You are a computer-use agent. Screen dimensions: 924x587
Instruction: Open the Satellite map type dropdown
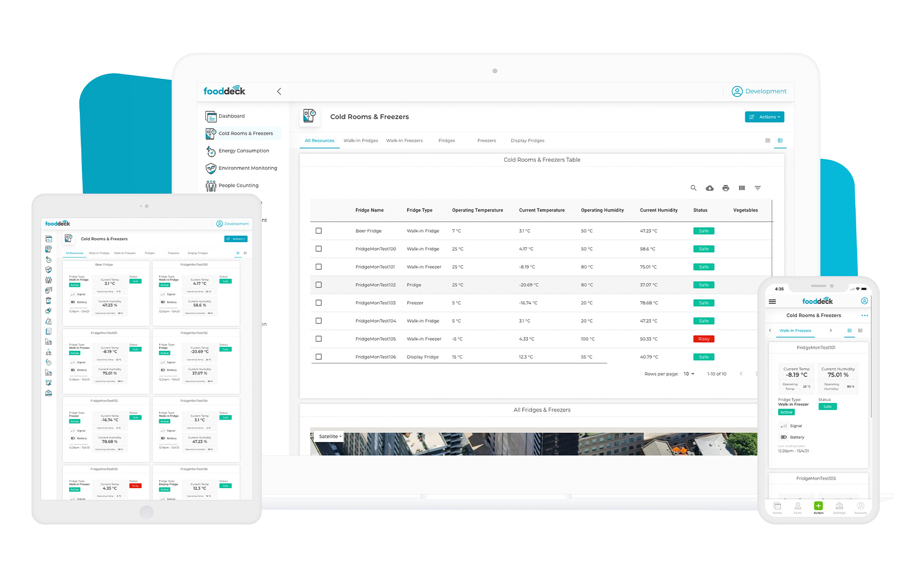(x=330, y=437)
